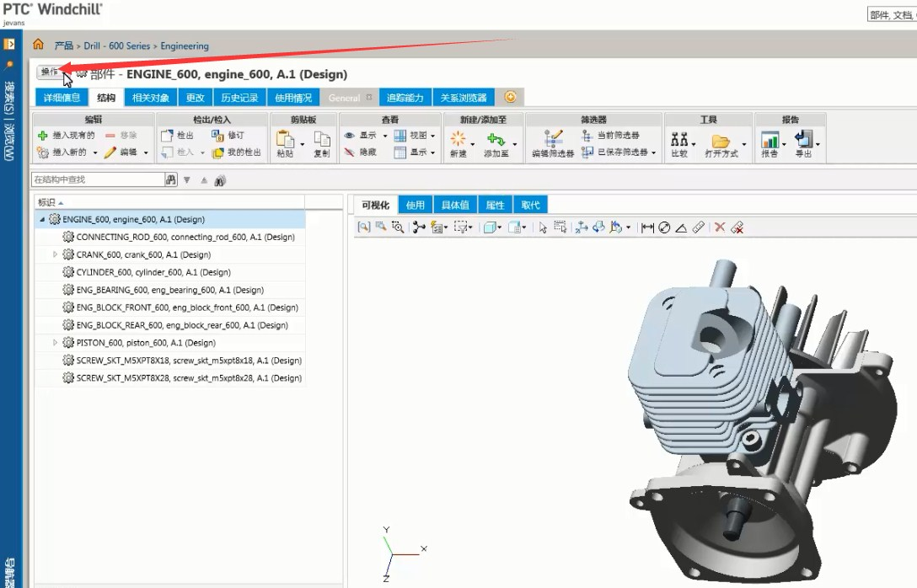
Task: Open the 视图 views dropdown
Action: (432, 136)
